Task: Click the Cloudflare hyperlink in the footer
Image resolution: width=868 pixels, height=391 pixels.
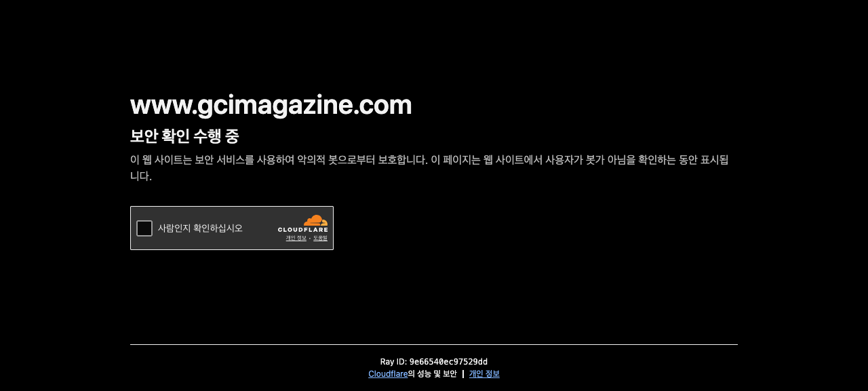Action: click(388, 373)
